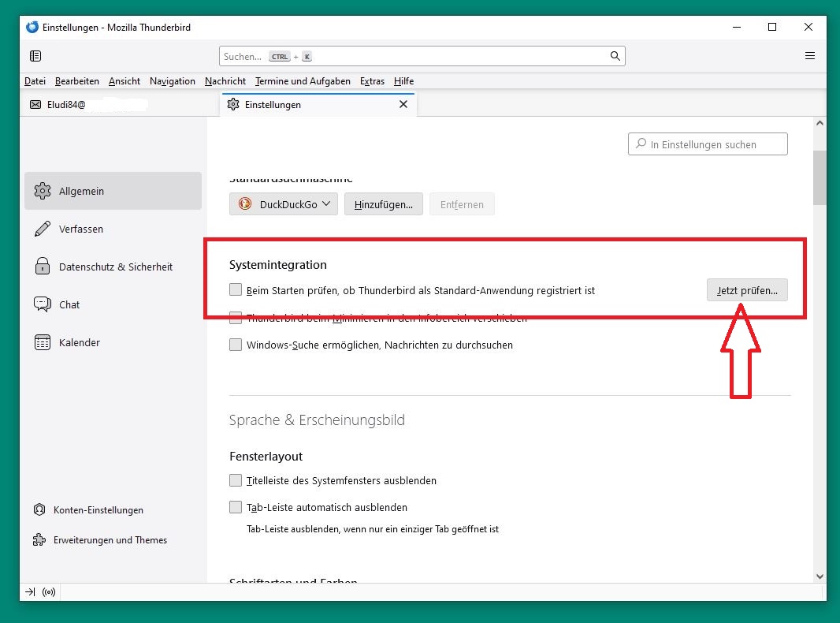The height and width of the screenshot is (623, 840).
Task: Open the Thunderbird hamburger app menu
Action: 810,56
